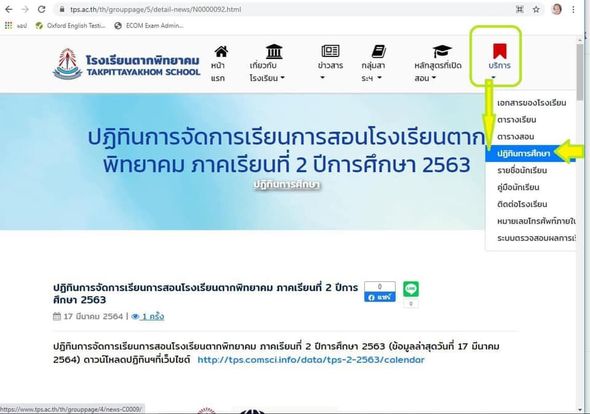This screenshot has width=590, height=414.
Task: Select ปฏิทินการศึกษา in the dropdown menu
Action: click(x=523, y=154)
